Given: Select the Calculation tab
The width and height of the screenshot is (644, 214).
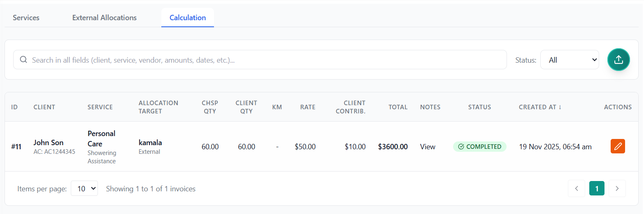Looking at the screenshot, I should point(188,18).
